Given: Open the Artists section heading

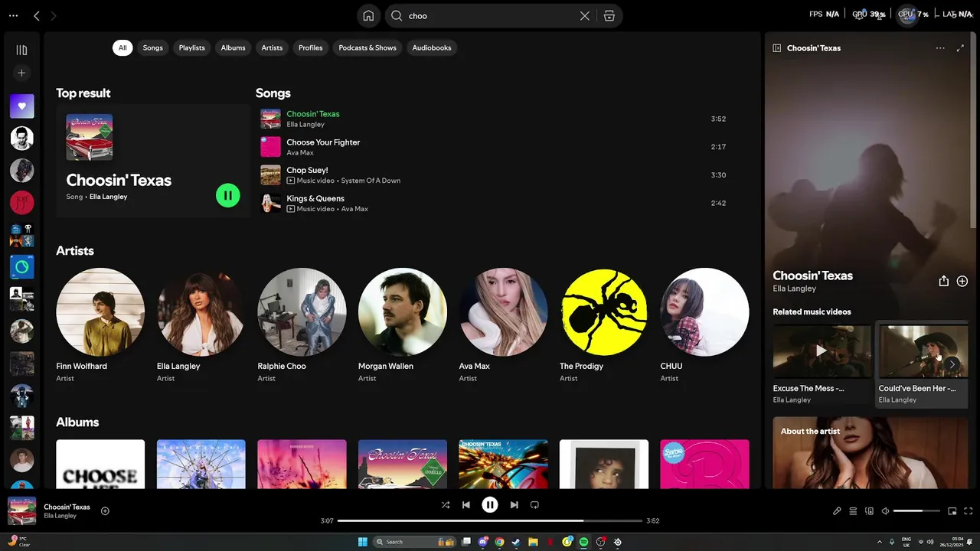Looking at the screenshot, I should 75,251.
